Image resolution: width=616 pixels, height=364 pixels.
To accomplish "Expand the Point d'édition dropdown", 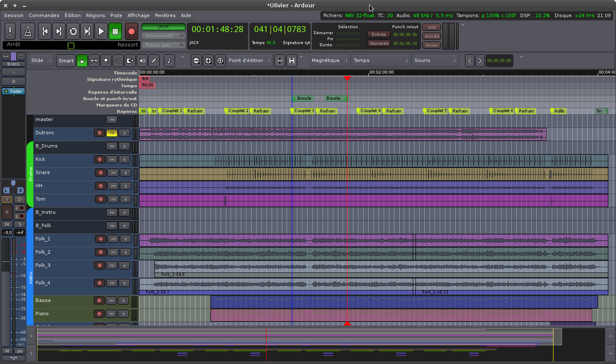I will click(x=250, y=61).
